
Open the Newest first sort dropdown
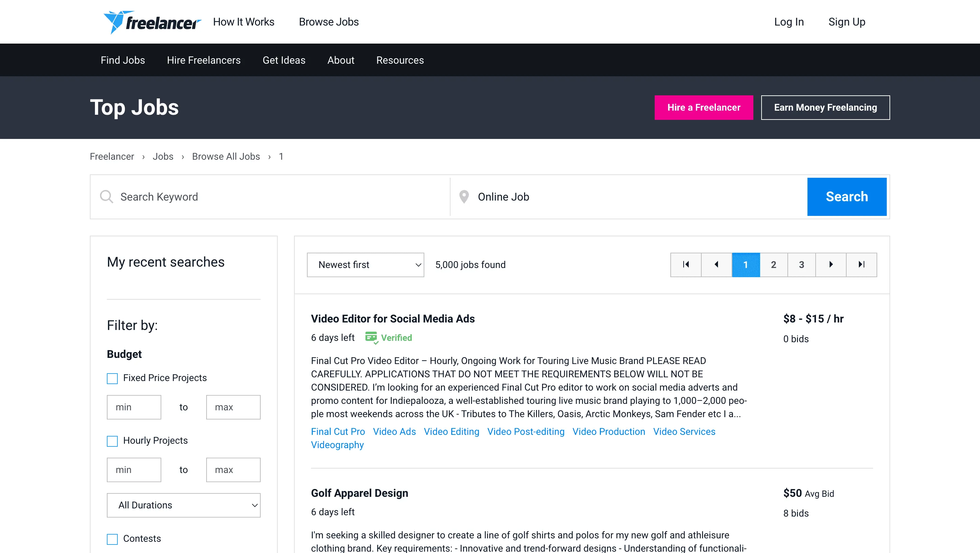[365, 265]
